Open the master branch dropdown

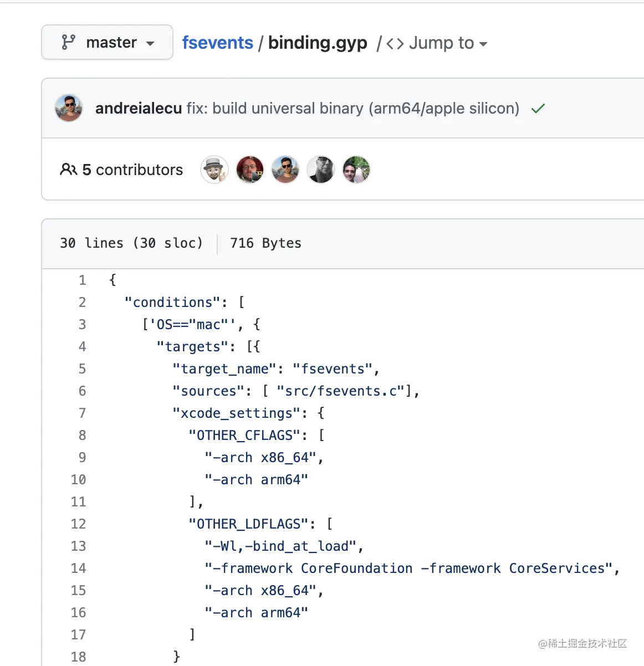pyautogui.click(x=107, y=42)
